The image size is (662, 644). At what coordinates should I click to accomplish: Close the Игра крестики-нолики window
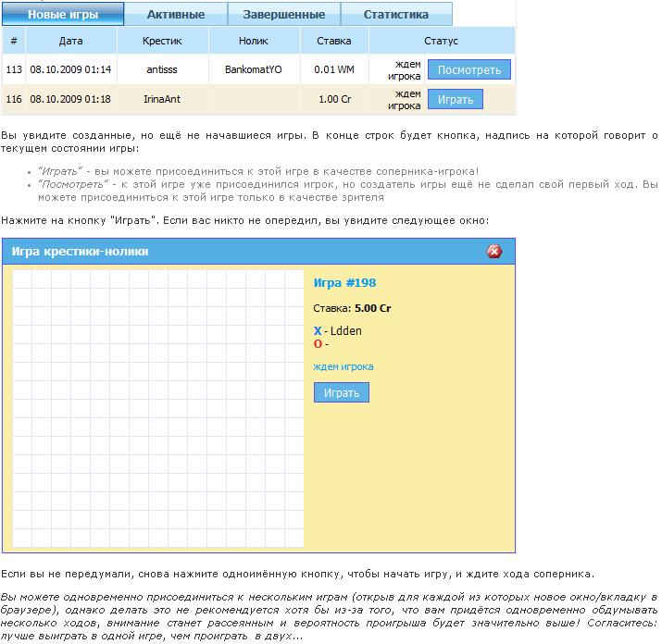point(494,252)
